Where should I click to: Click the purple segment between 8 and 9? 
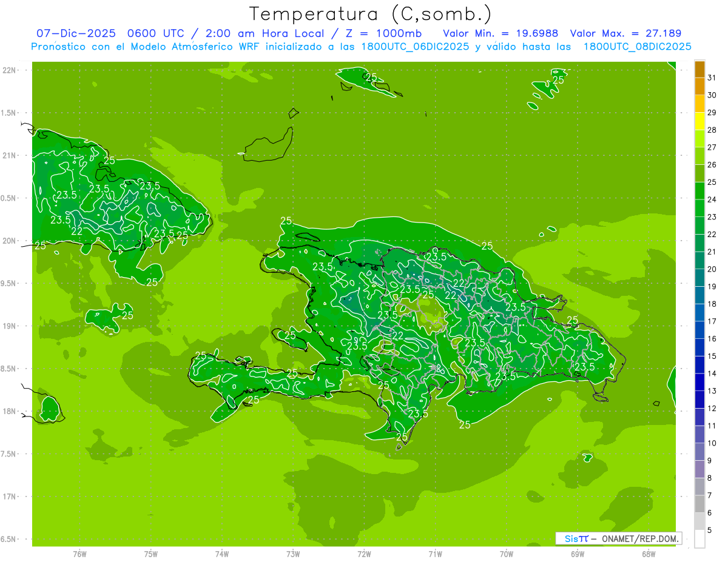click(x=699, y=469)
